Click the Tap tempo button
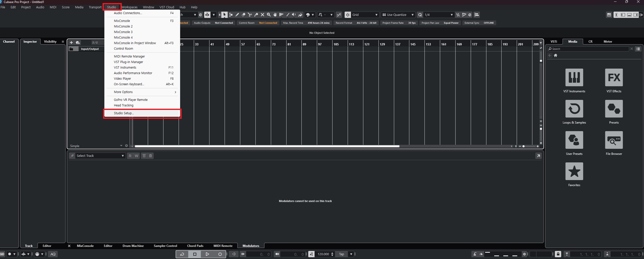644x259 pixels. coord(341,254)
